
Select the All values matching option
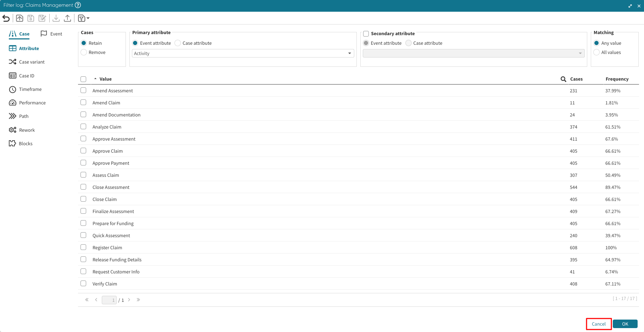click(597, 52)
